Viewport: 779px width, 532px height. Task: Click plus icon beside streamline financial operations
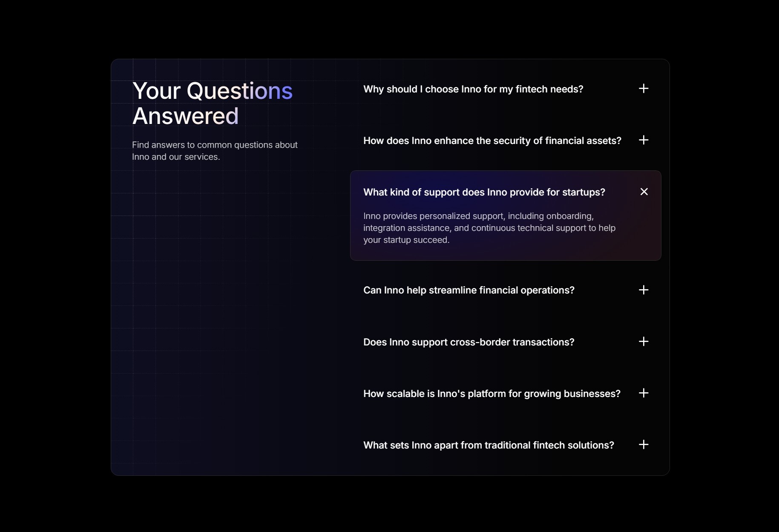[x=644, y=290]
